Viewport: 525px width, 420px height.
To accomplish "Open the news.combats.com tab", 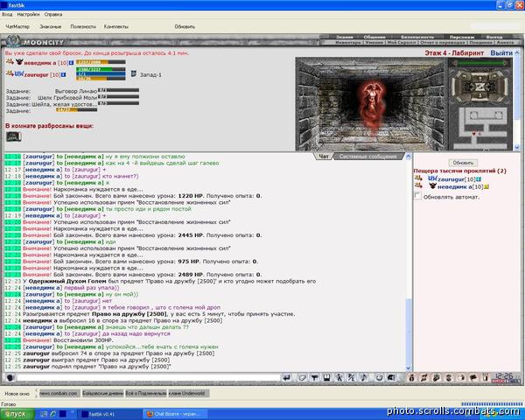I will [59, 393].
